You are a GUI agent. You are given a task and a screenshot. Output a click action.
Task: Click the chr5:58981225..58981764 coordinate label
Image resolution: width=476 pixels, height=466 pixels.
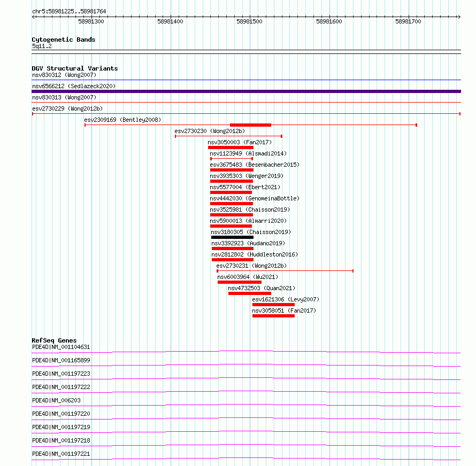[x=69, y=11]
